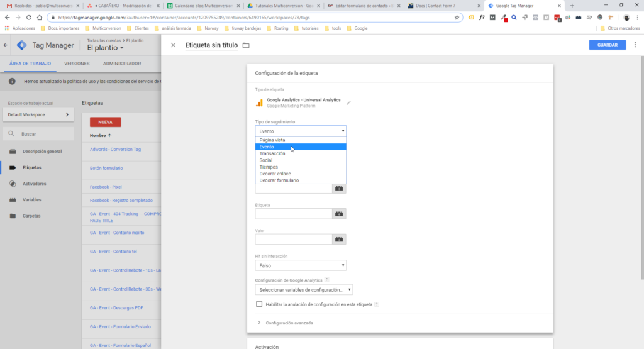The width and height of the screenshot is (644, 349).
Task: Open the Hit sin interacción dropdown
Action: 301,265
